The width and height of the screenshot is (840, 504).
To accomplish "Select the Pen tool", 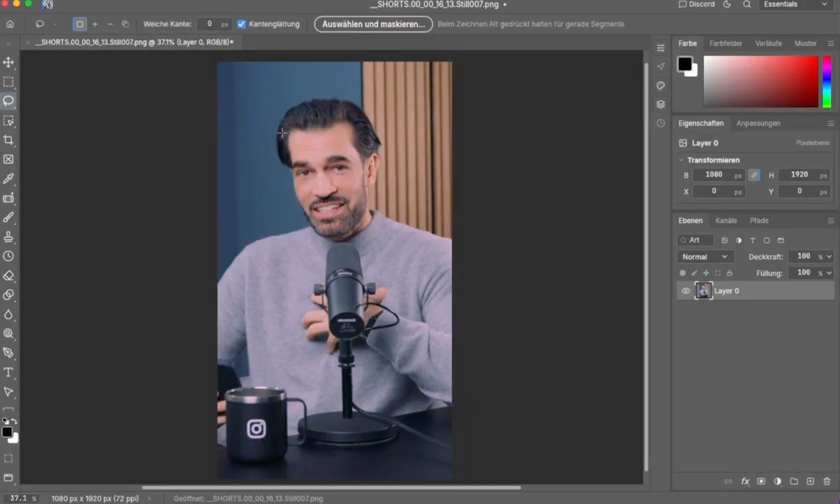I will [x=8, y=353].
